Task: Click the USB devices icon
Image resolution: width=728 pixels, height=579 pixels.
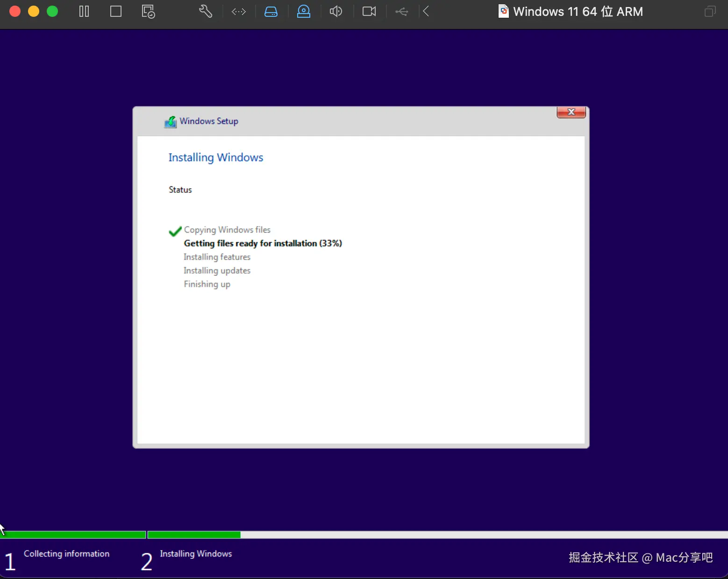Action: (x=402, y=12)
